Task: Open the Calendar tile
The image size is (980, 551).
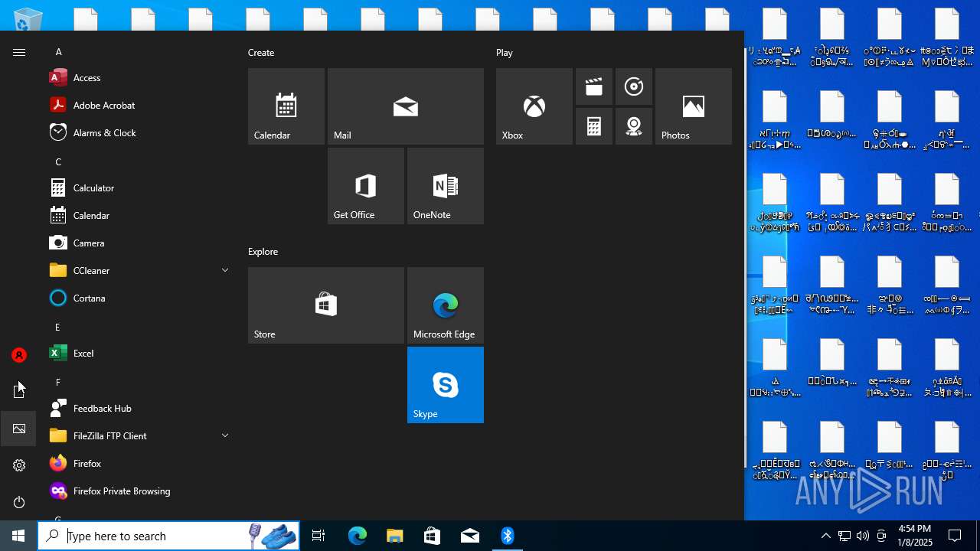Action: coord(286,106)
